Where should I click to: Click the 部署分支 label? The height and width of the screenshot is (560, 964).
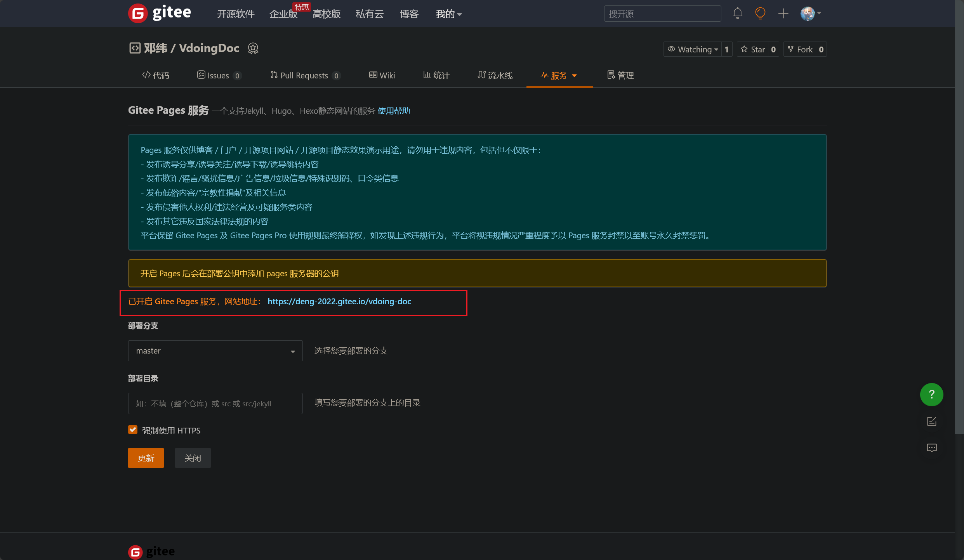point(143,326)
